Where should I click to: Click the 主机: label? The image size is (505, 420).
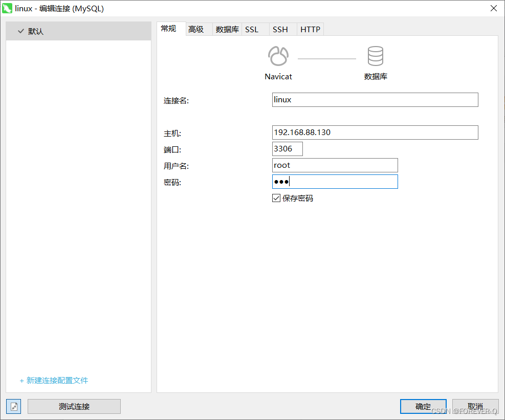click(172, 134)
